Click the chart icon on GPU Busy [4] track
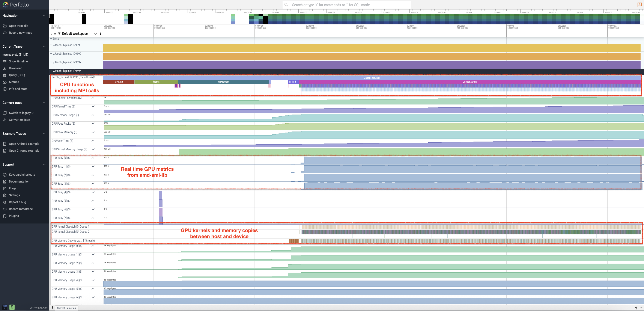 [x=93, y=192]
